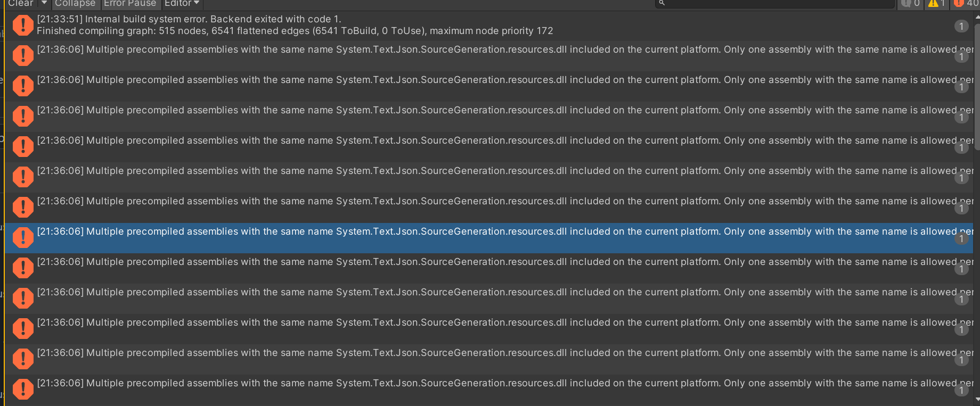Click the error icon on the highlighted log entry
Viewport: 980px width, 406px height.
click(x=23, y=237)
